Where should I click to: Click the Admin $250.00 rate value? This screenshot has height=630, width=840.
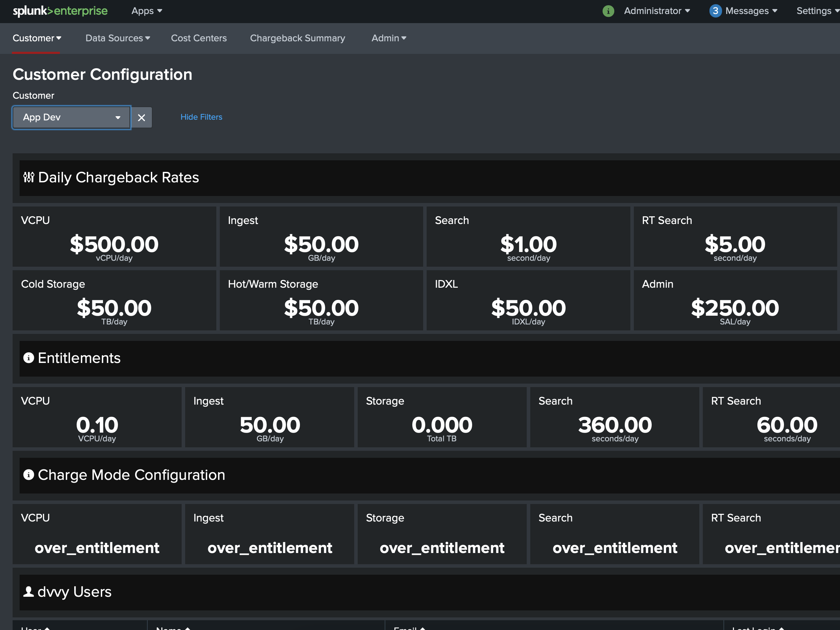click(x=735, y=308)
